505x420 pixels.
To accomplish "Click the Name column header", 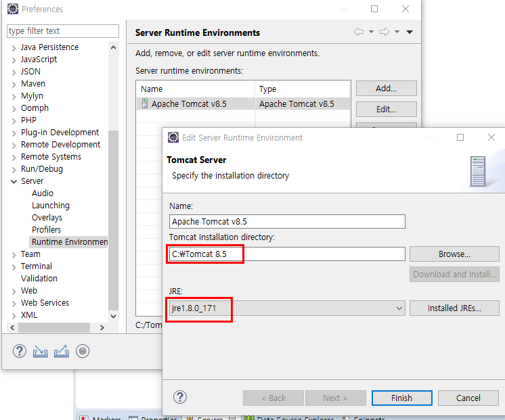I will (196, 89).
